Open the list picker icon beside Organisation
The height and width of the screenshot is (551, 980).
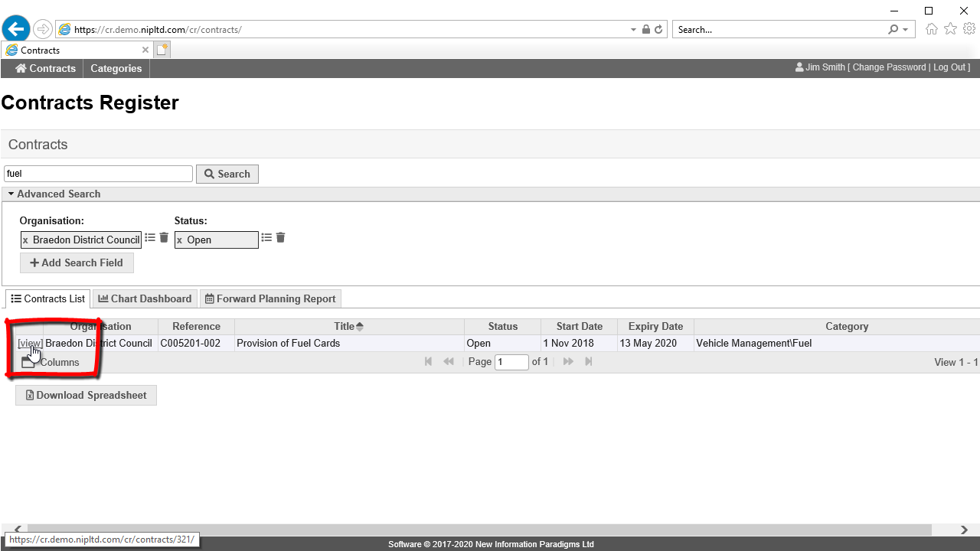pos(150,238)
